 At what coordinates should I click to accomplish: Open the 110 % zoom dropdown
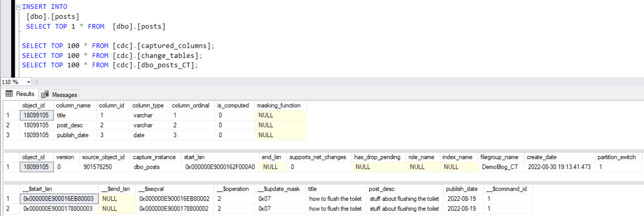click(28, 82)
